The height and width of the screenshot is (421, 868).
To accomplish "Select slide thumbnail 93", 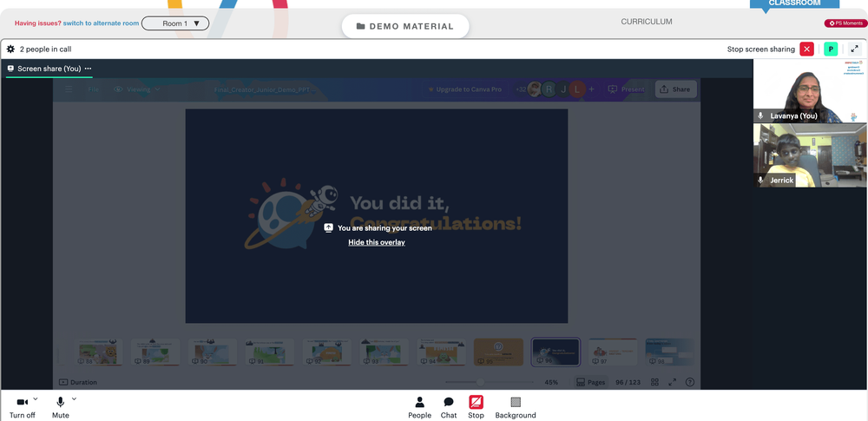I will pos(385,352).
